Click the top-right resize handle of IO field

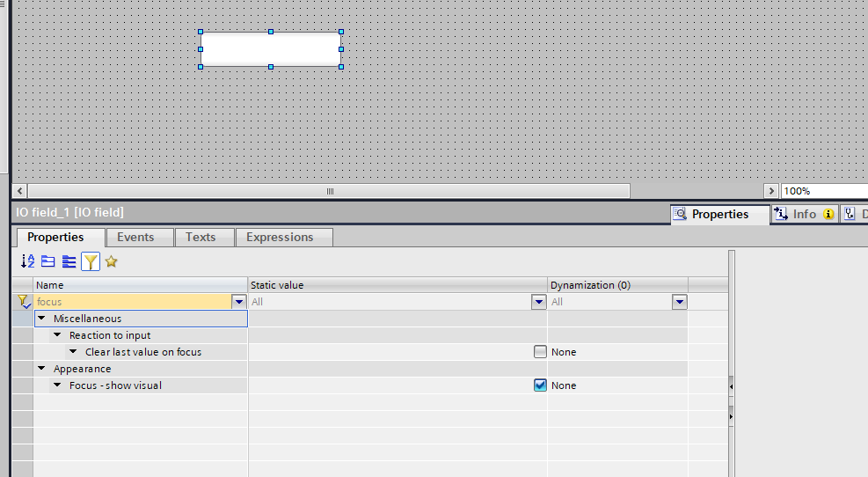[x=341, y=33]
